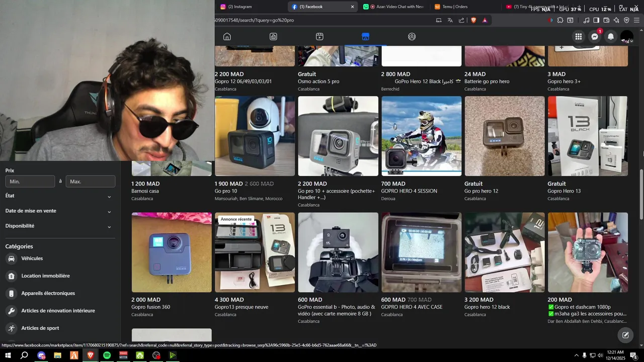Open the Go pro 10 1 900 MAD listing
The image size is (644, 362).
[255, 136]
